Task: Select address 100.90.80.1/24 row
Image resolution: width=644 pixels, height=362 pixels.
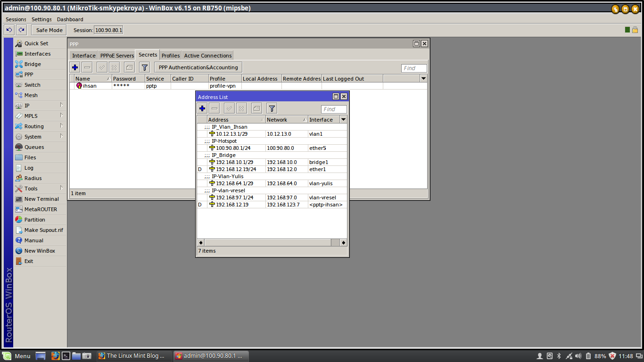Action: [x=272, y=148]
